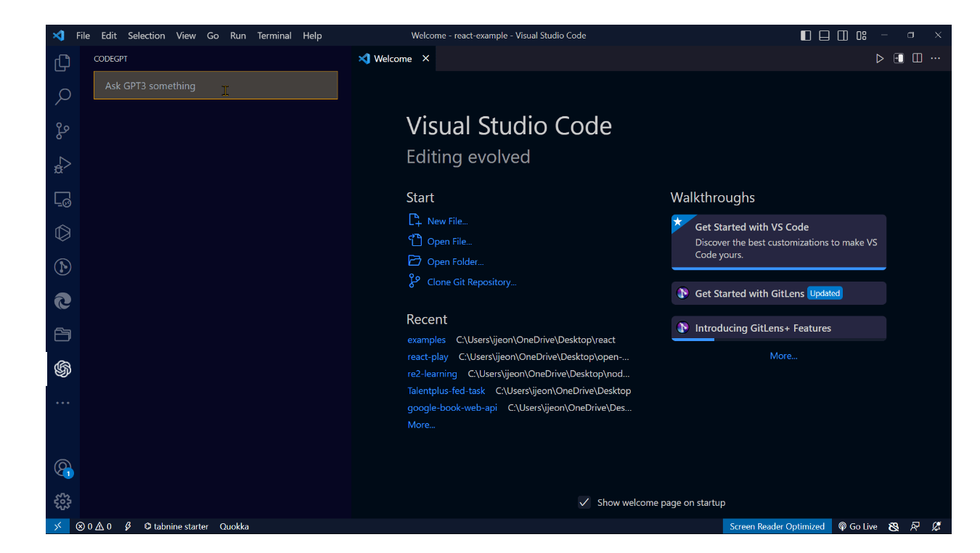Open recent project react-play
Screen dimensions: 980x553
tap(428, 357)
